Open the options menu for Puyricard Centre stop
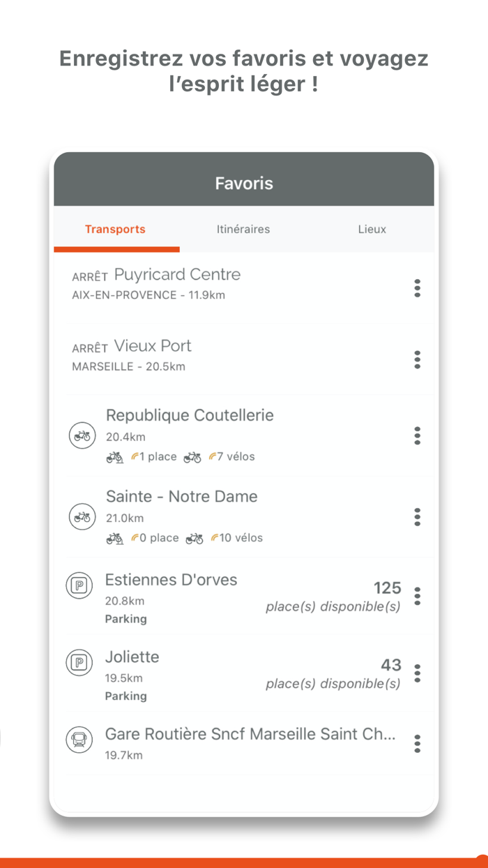 [417, 288]
